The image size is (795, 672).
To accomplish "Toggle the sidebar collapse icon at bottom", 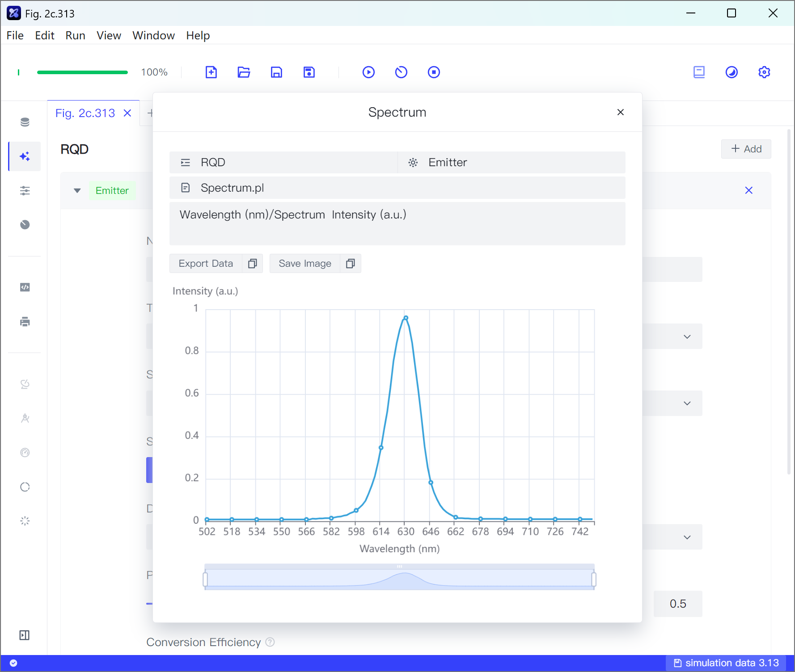I will coord(25,635).
